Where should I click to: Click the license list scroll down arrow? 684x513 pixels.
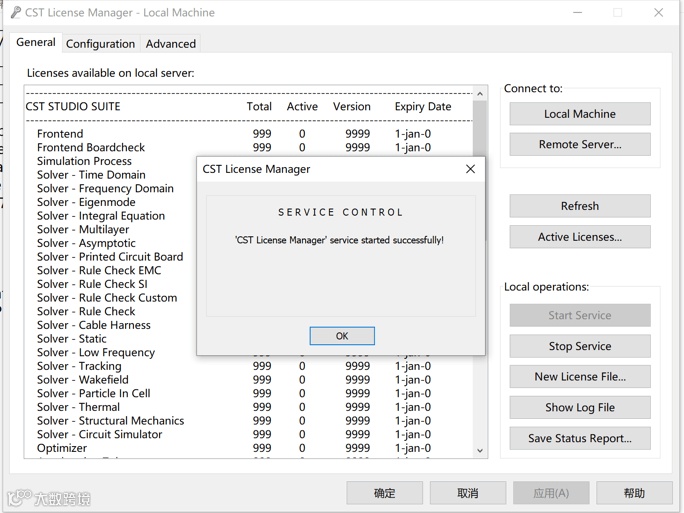pos(480,451)
